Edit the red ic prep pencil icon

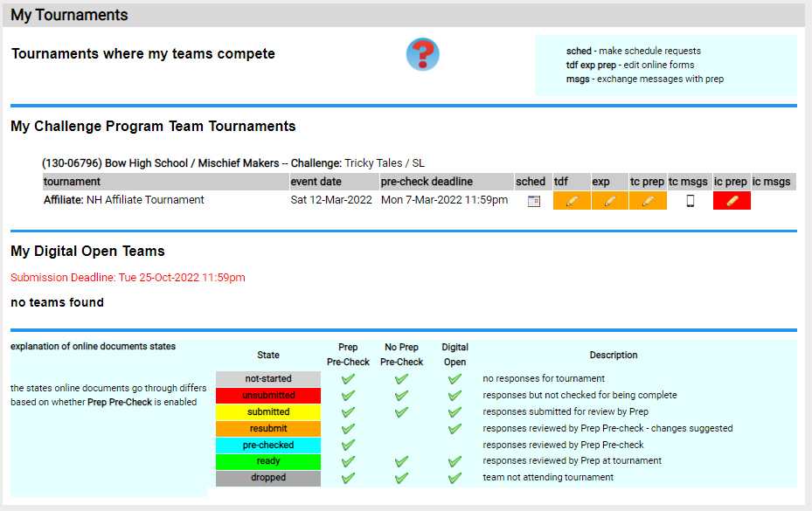coord(732,201)
